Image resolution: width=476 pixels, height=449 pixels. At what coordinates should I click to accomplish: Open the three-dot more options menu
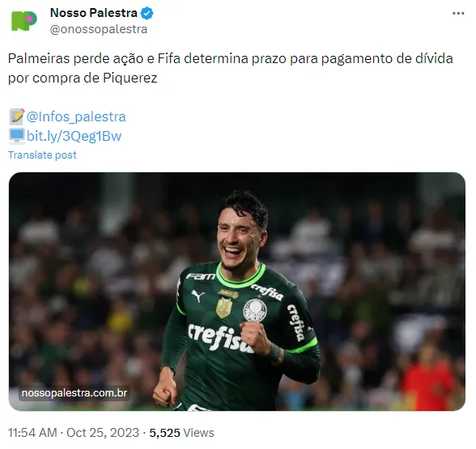point(458,13)
